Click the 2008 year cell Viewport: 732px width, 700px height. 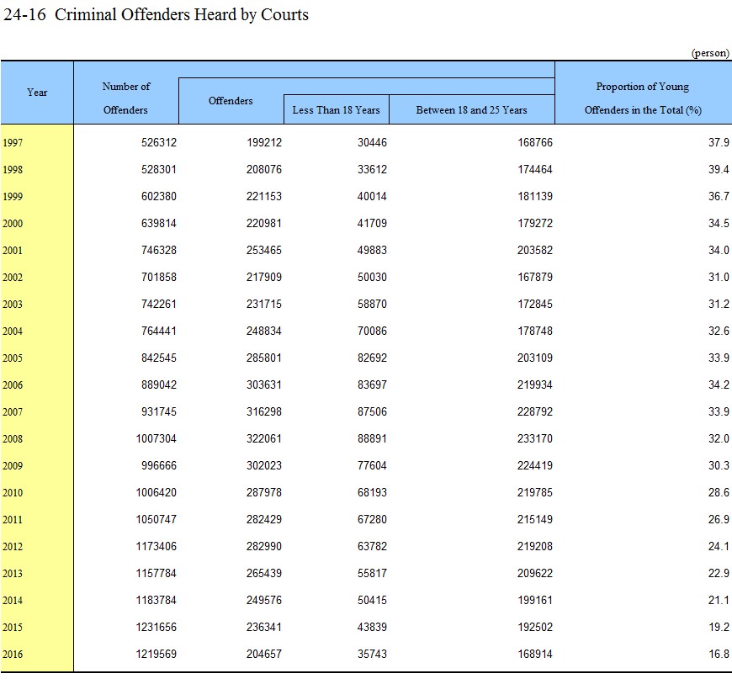pos(13,439)
